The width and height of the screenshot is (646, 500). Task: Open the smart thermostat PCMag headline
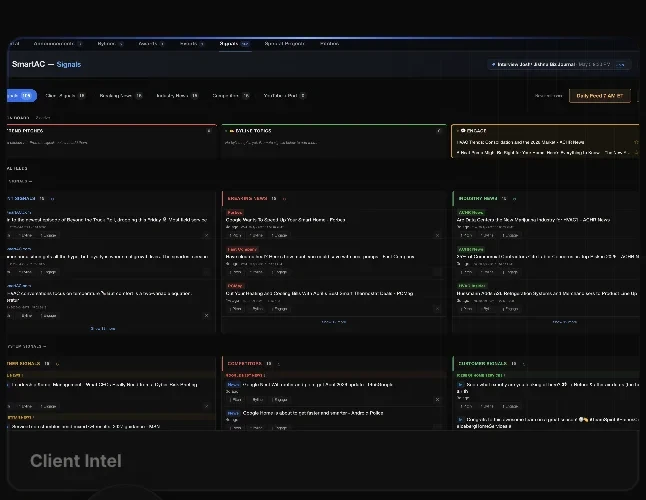click(x=319, y=294)
